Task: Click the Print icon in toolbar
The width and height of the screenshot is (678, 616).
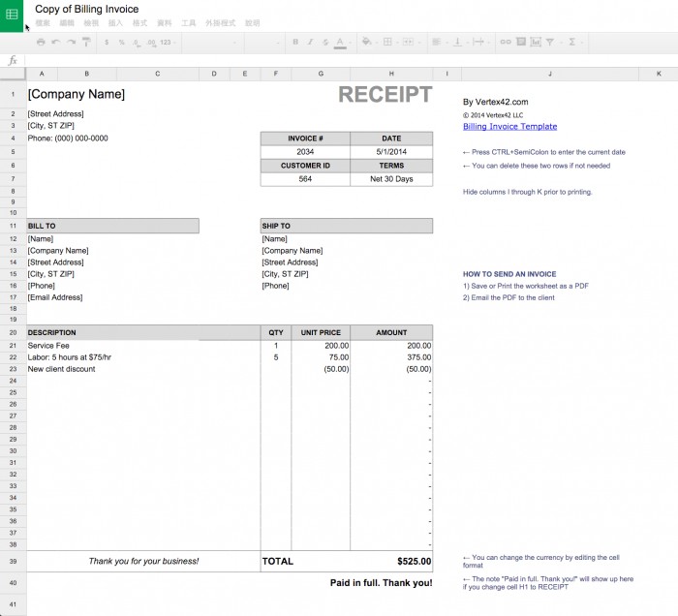Action: tap(41, 42)
